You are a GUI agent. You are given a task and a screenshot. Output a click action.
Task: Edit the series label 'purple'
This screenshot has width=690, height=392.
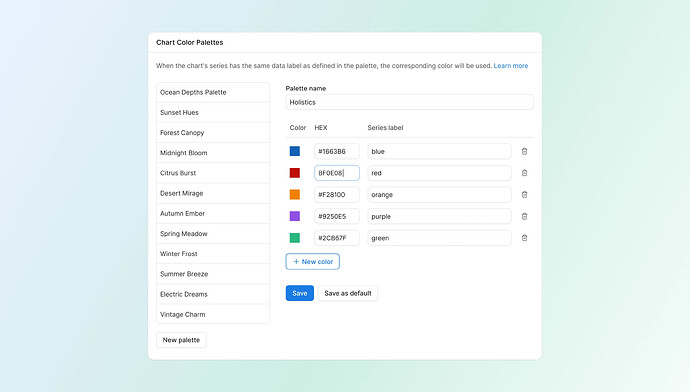click(439, 216)
